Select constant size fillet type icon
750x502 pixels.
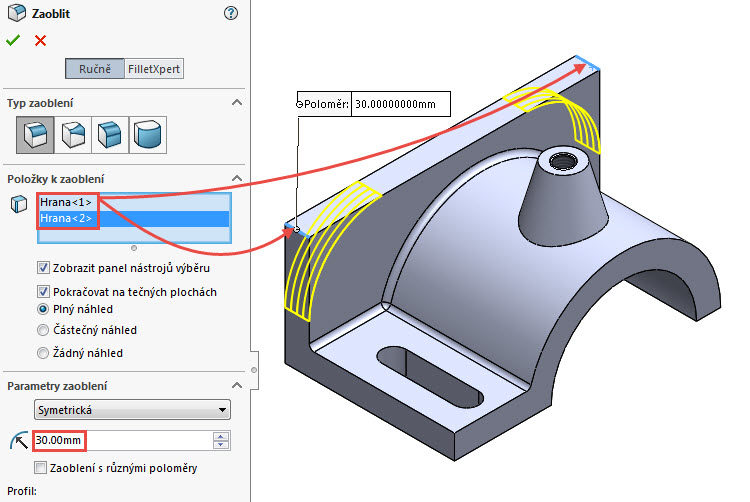pyautogui.click(x=35, y=135)
